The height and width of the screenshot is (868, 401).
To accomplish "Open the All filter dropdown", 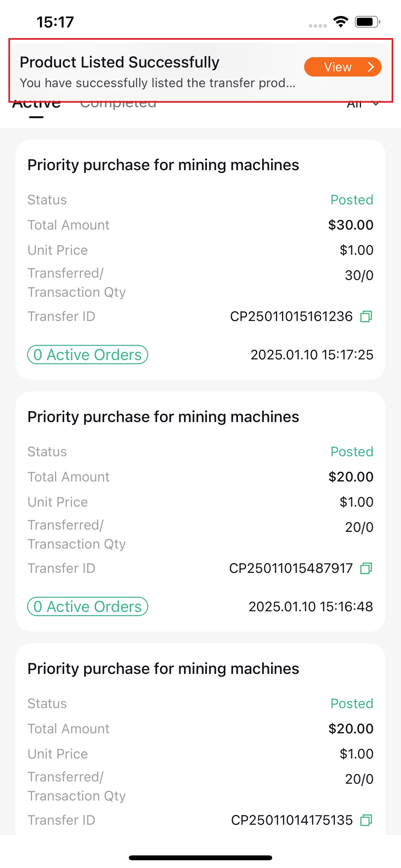I will (363, 104).
